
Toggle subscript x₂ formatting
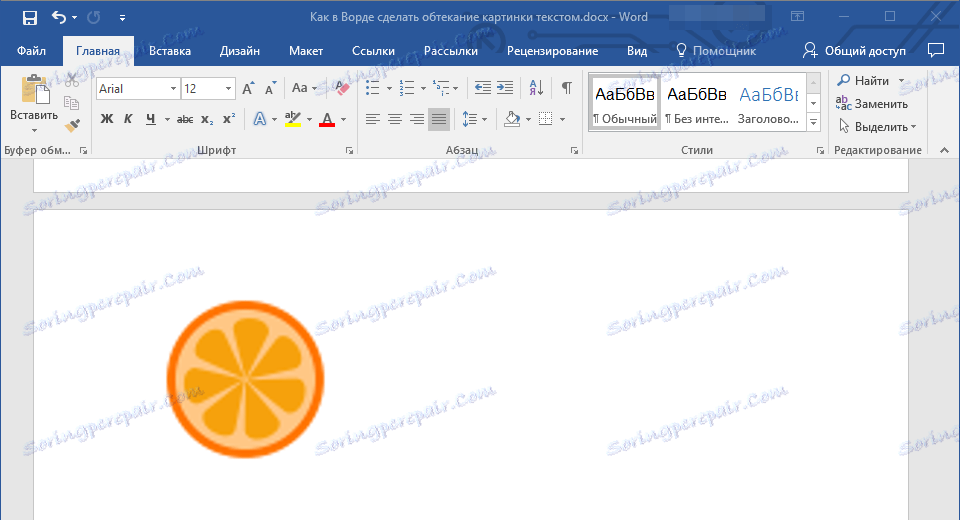[x=207, y=119]
